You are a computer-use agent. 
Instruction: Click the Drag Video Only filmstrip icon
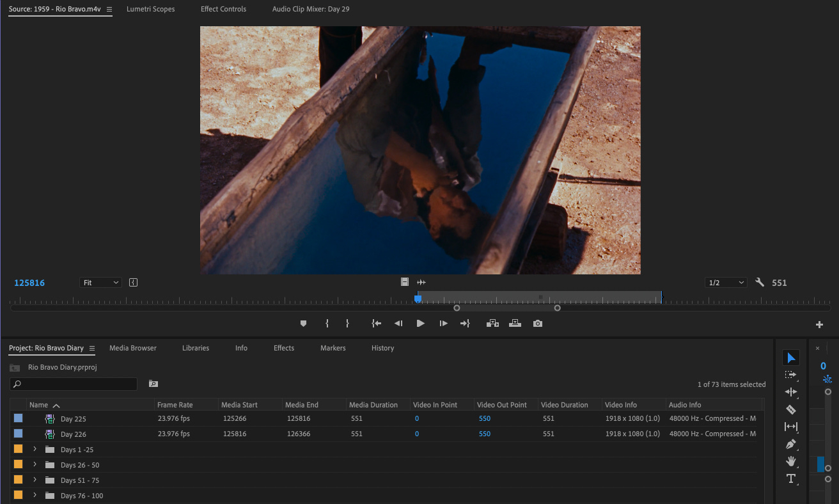pyautogui.click(x=405, y=282)
